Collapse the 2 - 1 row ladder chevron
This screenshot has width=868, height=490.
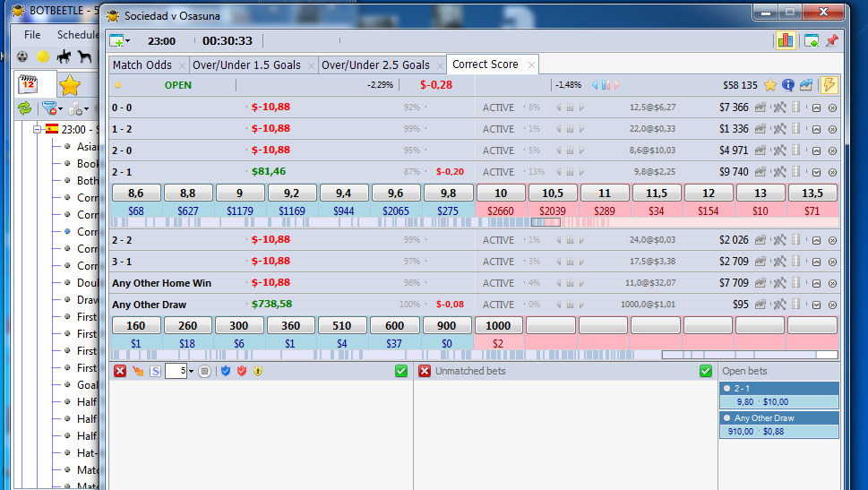(x=817, y=172)
